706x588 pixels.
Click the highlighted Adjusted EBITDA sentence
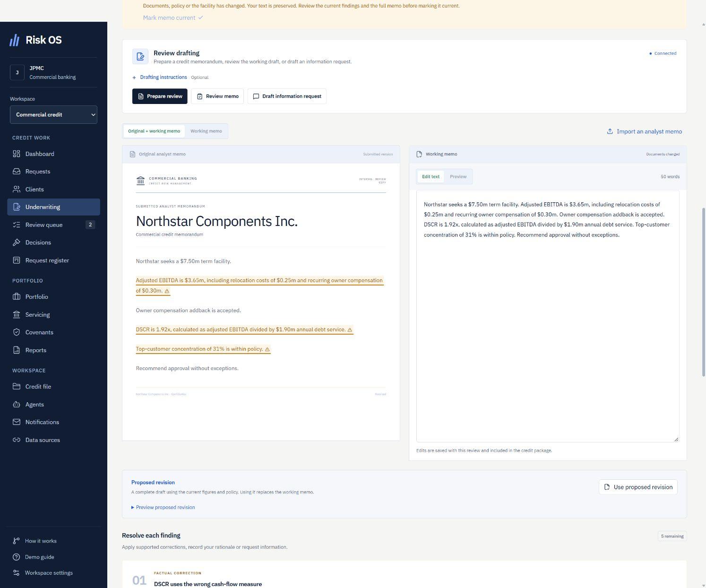click(x=259, y=286)
